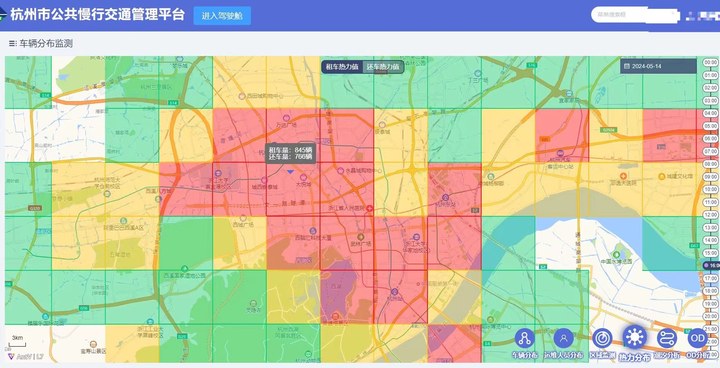
Task: Open the 潮汐分析 tidal analysis icon
Action: tap(666, 339)
